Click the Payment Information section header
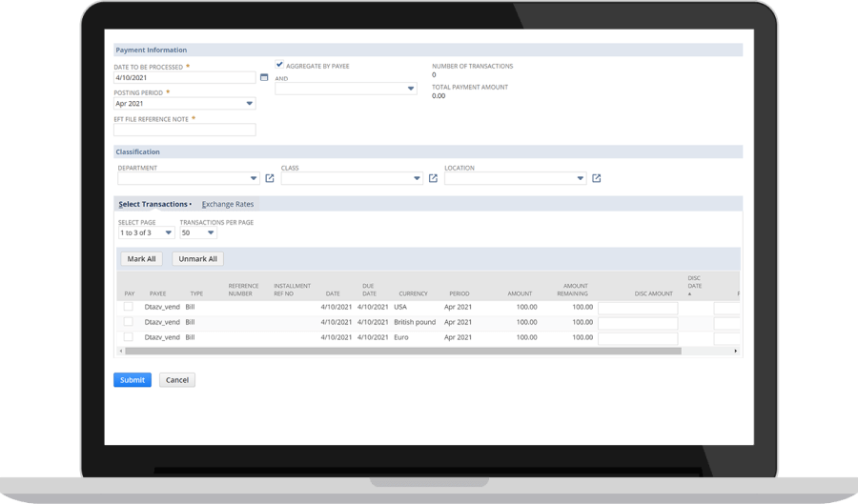The image size is (858, 504). click(x=428, y=50)
